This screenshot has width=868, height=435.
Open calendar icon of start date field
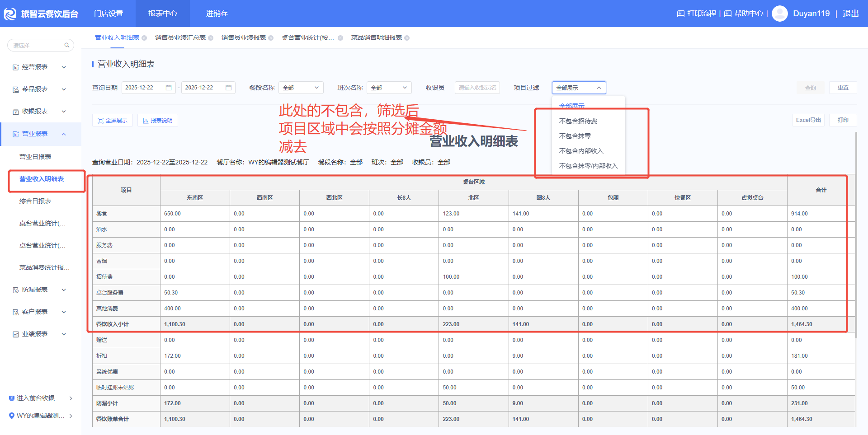coord(169,88)
